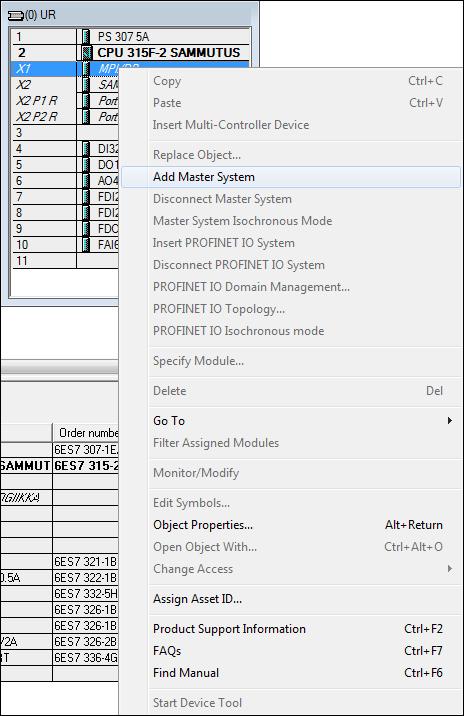Click Insert PROFINET IO System entry
464x716 pixels.
tap(291, 243)
